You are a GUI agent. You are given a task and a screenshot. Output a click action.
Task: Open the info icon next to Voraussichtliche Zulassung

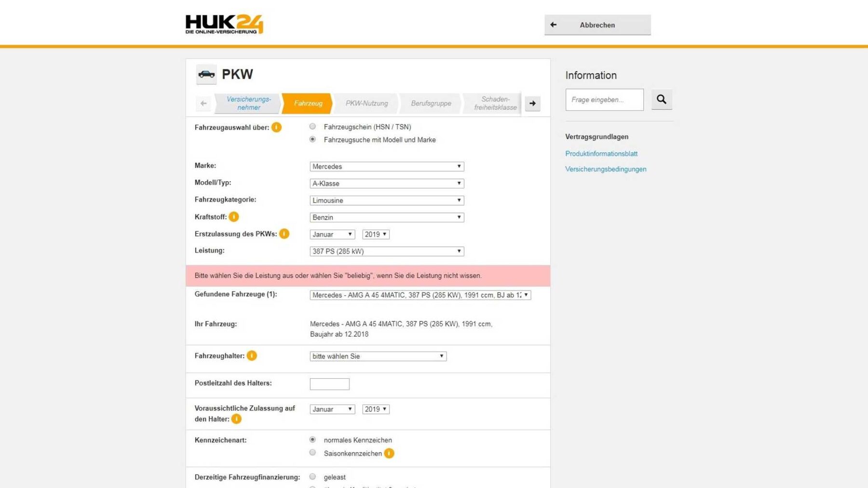coord(236,419)
